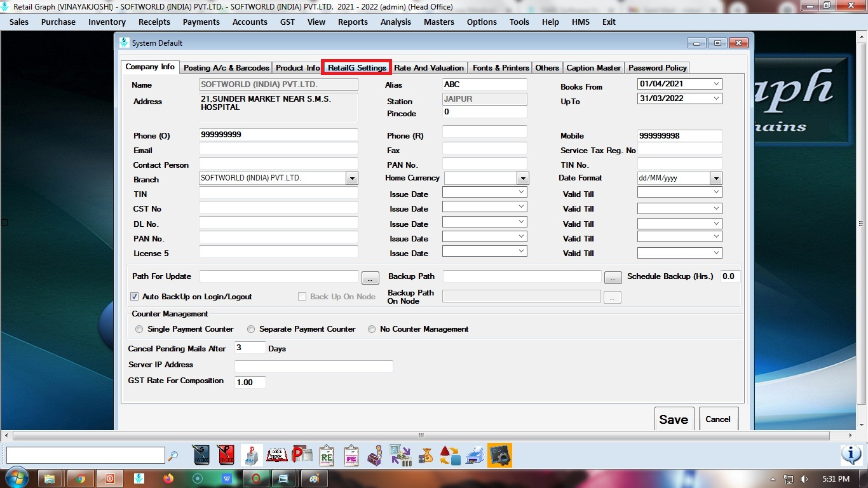Open Firefox from the taskbar
The height and width of the screenshot is (488, 868).
point(168,478)
